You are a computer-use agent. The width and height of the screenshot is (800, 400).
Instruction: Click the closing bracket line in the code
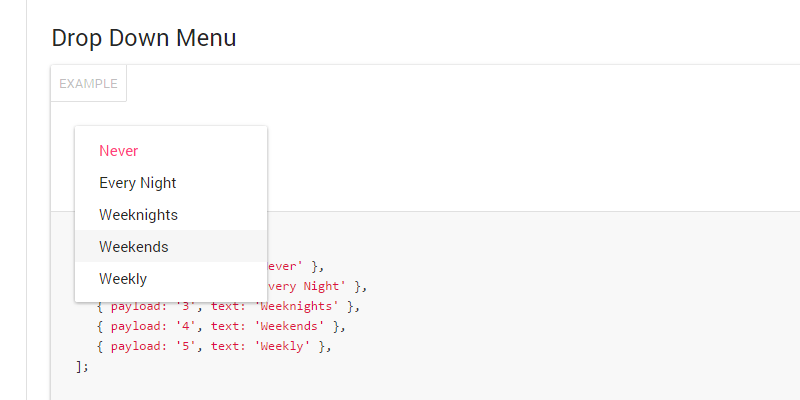click(x=82, y=366)
